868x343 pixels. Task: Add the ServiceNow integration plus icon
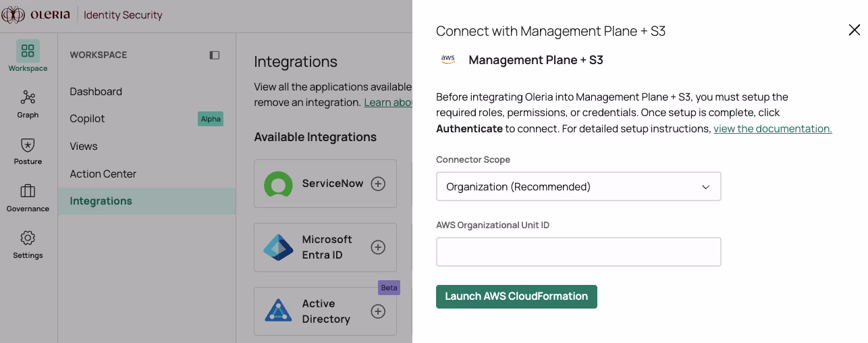click(x=378, y=184)
